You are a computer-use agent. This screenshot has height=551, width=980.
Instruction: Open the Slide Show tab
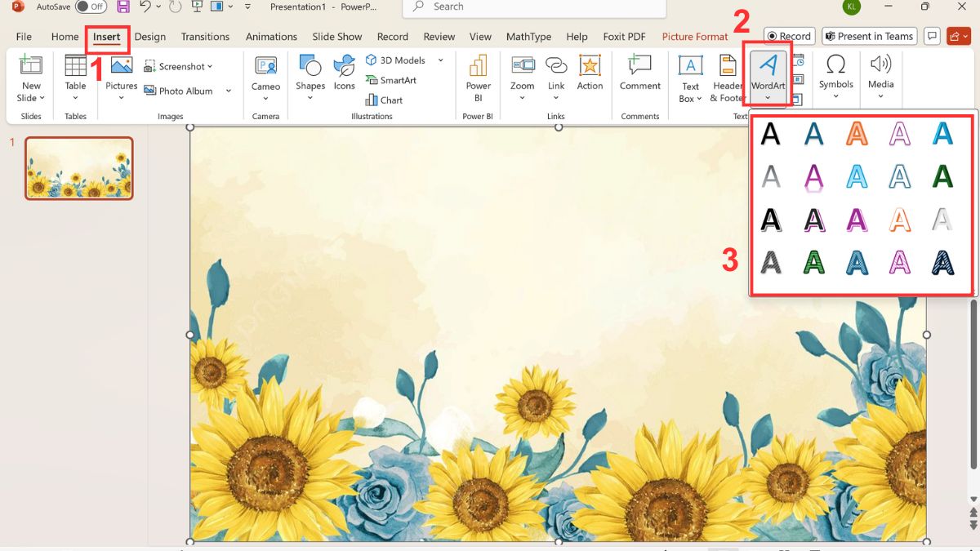(337, 37)
